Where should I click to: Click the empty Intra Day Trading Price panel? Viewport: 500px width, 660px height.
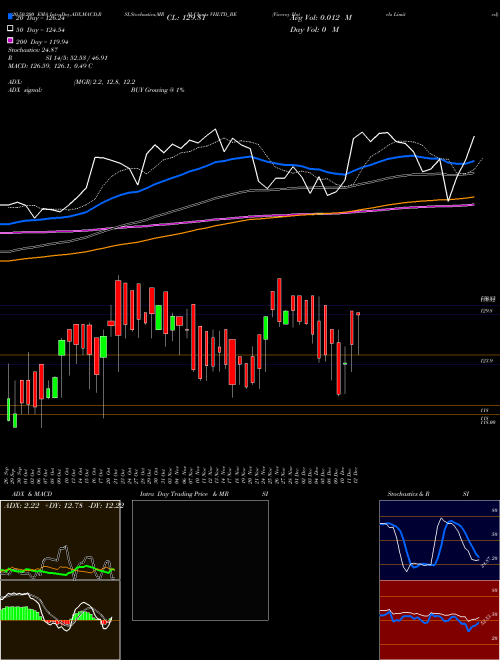[x=200, y=560]
